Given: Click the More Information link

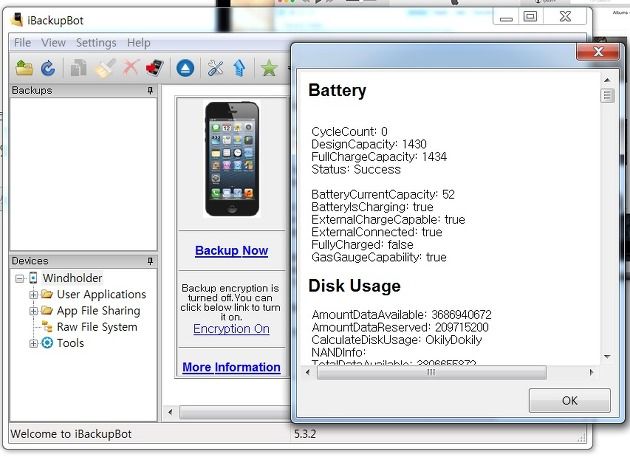Looking at the screenshot, I should (x=231, y=367).
